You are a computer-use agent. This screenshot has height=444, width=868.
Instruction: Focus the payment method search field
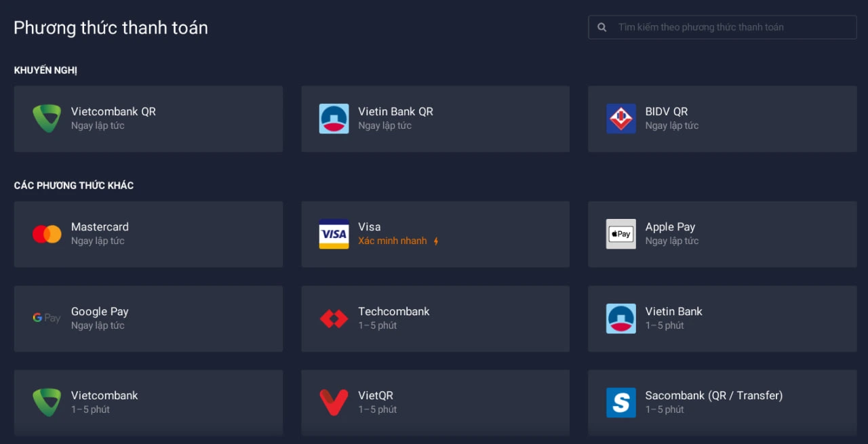(722, 27)
